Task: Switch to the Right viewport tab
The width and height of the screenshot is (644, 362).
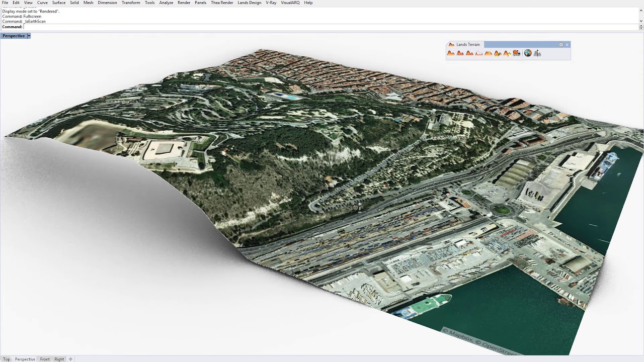Action: [59, 359]
